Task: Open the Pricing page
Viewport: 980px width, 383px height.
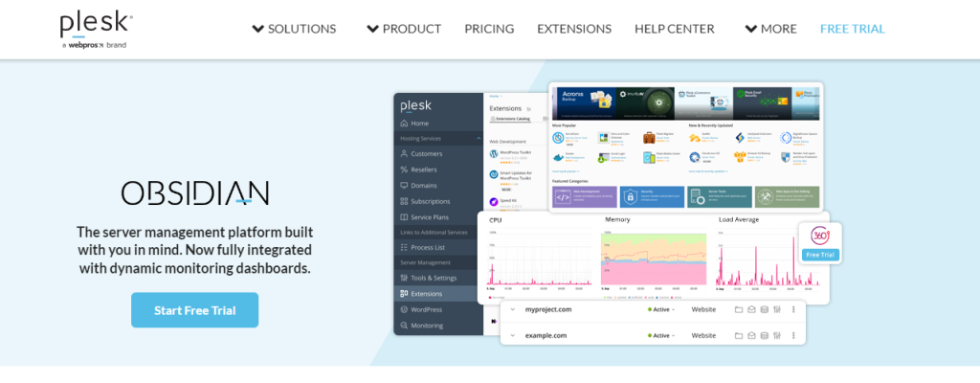Action: tap(489, 29)
